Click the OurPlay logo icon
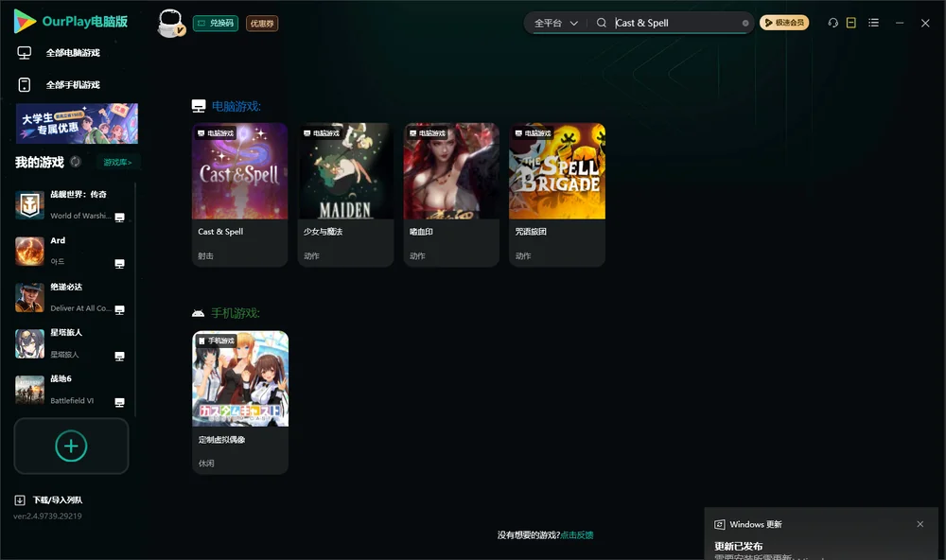Image resolution: width=946 pixels, height=560 pixels. point(25,21)
